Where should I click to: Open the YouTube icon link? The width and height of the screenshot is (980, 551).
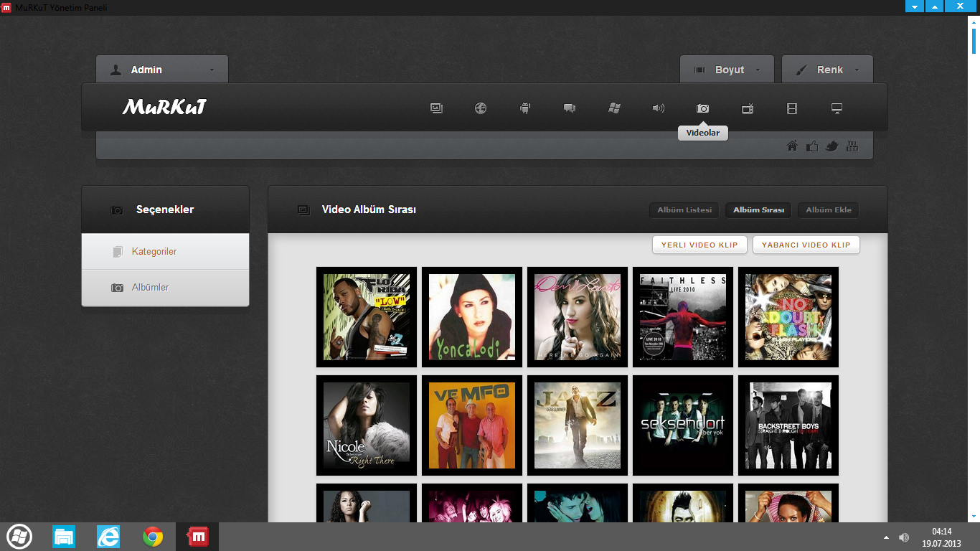852,146
